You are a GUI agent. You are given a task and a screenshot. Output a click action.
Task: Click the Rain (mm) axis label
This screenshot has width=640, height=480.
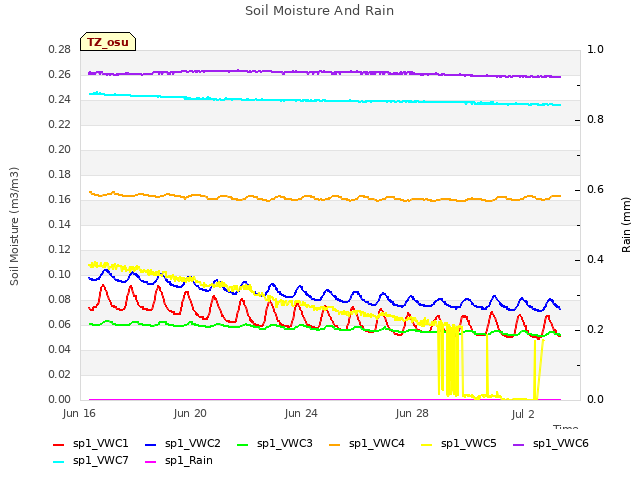pyautogui.click(x=626, y=225)
